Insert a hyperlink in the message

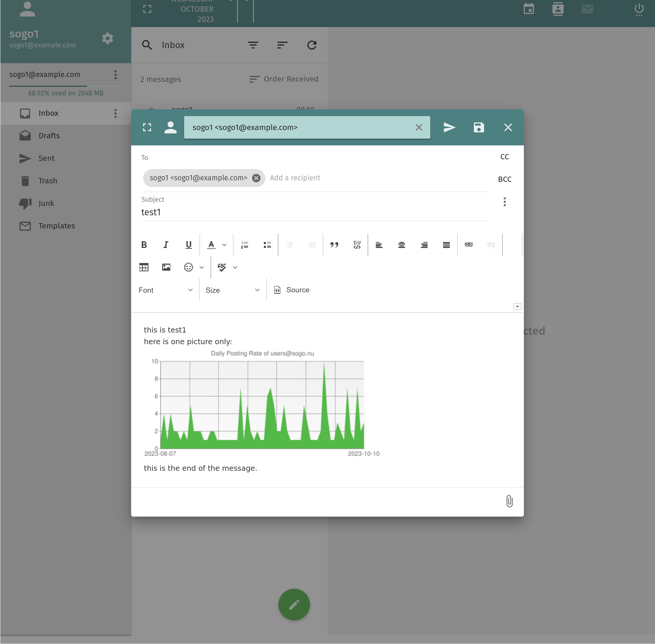[469, 245]
